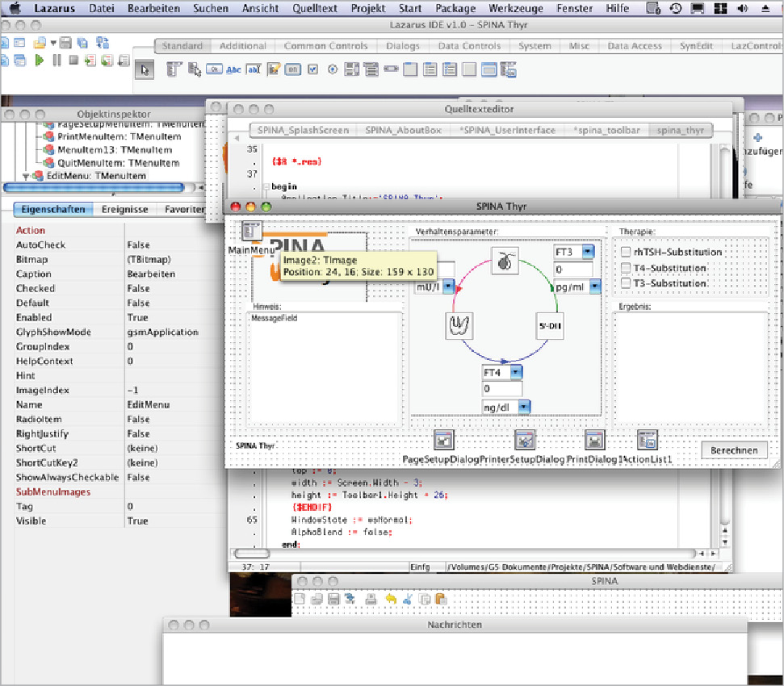Open the FT3 combo box dropdown
Screen dimensions: 784x686
click(587, 252)
